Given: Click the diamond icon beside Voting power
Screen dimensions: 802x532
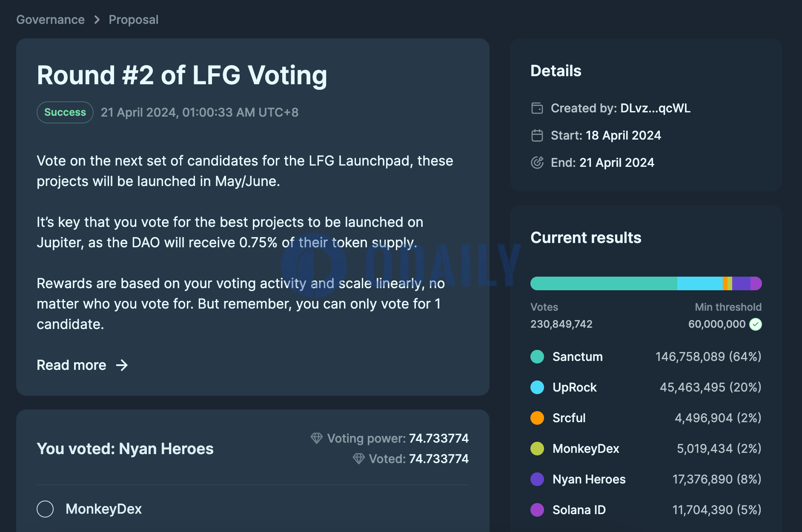Looking at the screenshot, I should (x=317, y=438).
